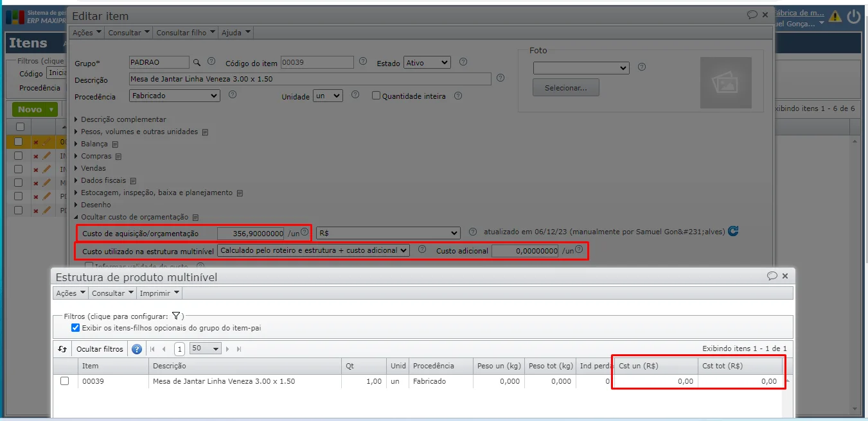Open Ações menu in Estrutura de produto

[x=71, y=293]
